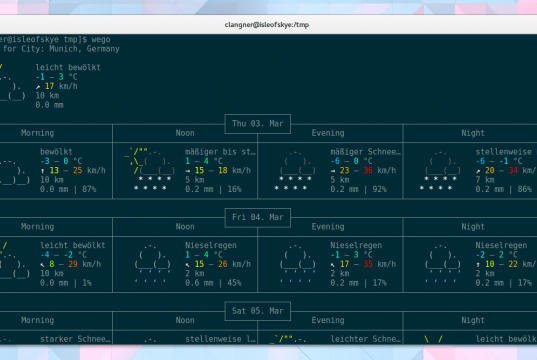Click Thursday evening '0.2 mm | 92%' value
Viewport: 537px width, 360px height.
point(359,189)
